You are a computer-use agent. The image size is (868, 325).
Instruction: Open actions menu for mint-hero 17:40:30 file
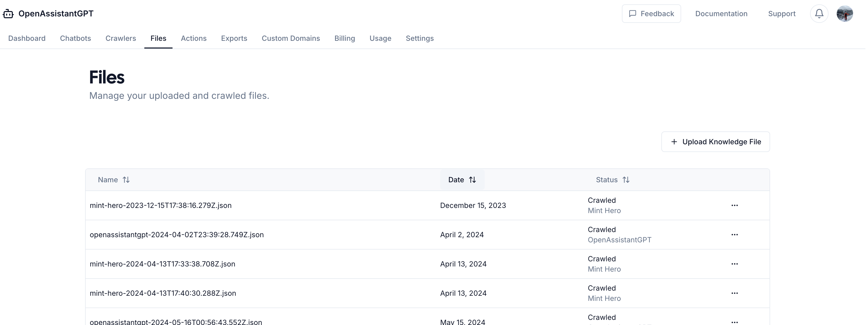pyautogui.click(x=734, y=293)
